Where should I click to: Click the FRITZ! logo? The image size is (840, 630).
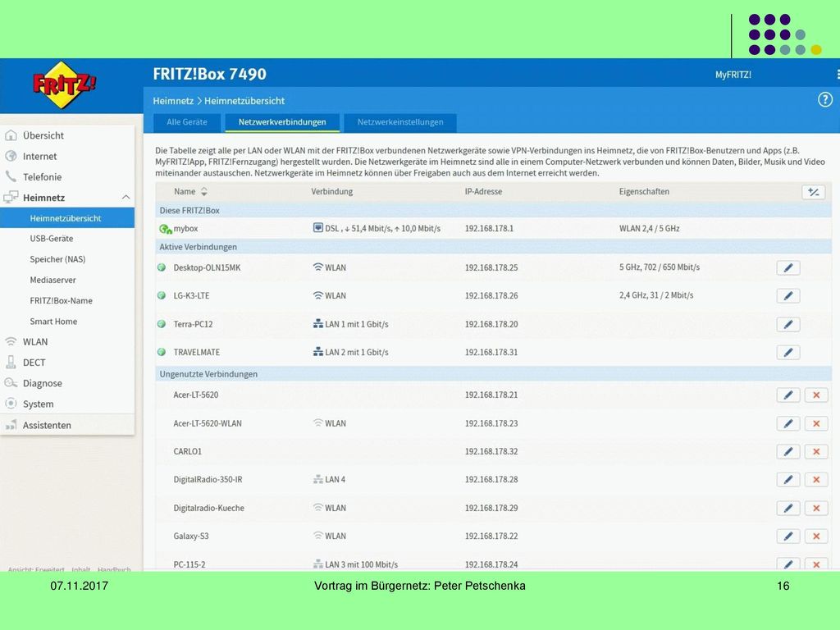[65, 84]
